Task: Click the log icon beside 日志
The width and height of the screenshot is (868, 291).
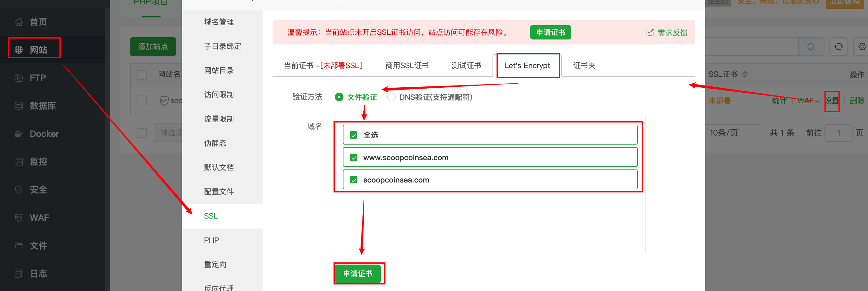Action: point(19,274)
